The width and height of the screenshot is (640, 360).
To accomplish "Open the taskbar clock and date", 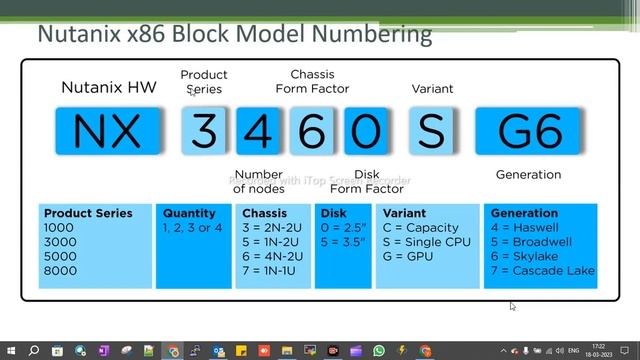I will [x=598, y=351].
